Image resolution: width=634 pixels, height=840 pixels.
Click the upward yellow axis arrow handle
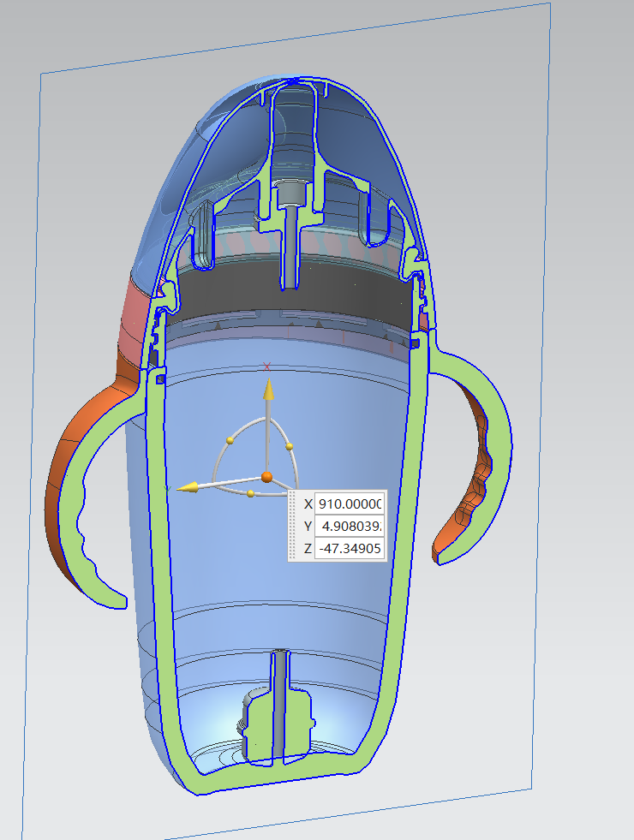coord(268,389)
